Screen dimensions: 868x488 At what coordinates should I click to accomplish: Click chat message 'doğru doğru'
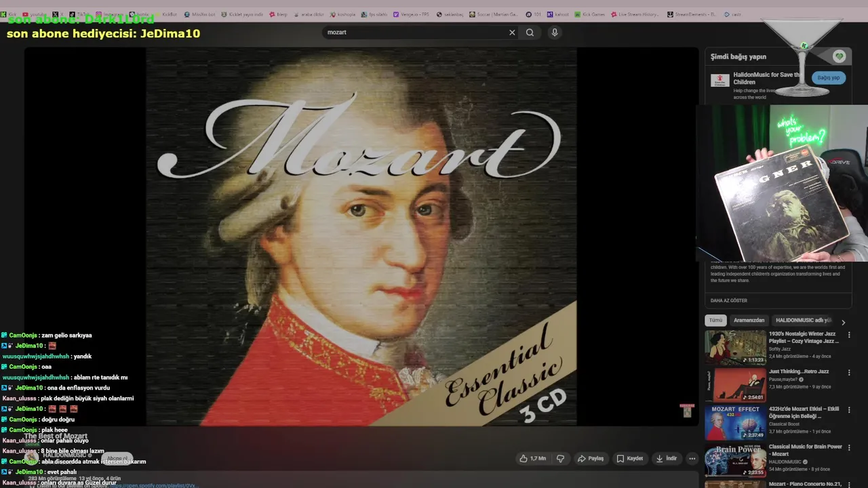[58, 420]
